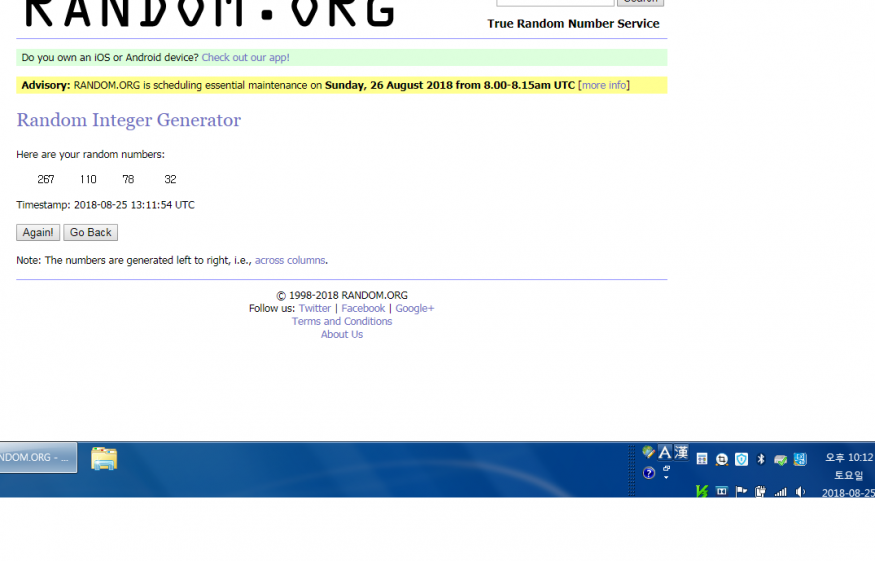Click the IME pad globe-pencil icon
Viewport: 875px width, 561px height.
tap(648, 452)
